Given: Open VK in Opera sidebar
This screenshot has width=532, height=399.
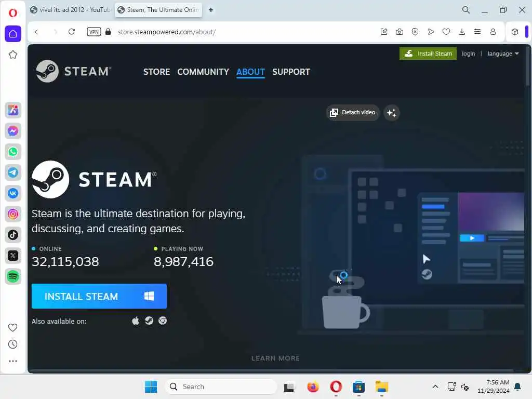Looking at the screenshot, I should tap(13, 193).
